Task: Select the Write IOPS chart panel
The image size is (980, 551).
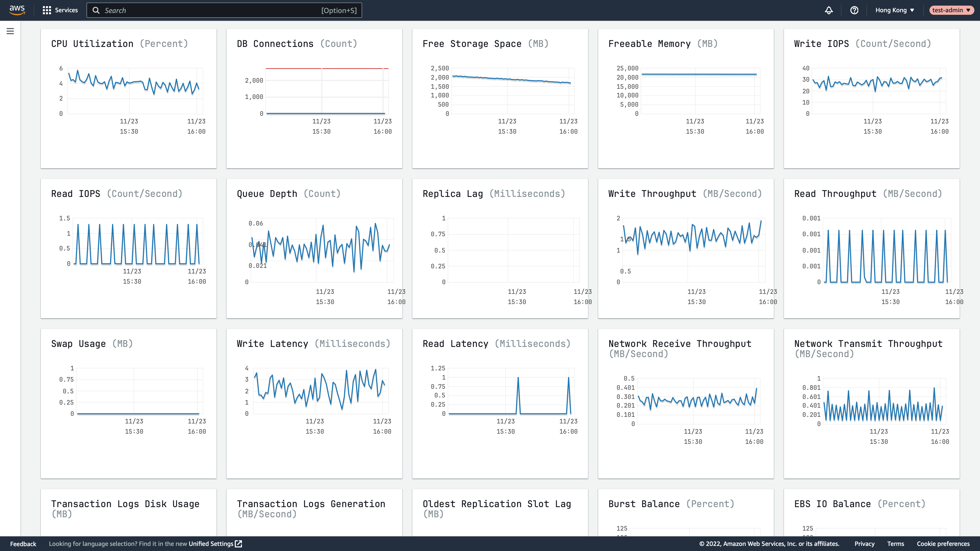Action: click(872, 99)
